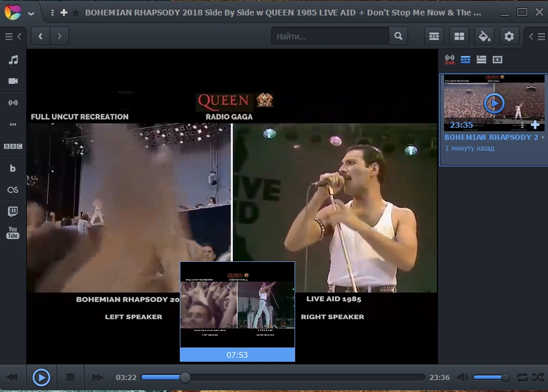The height and width of the screenshot is (392, 548).
Task: Open the YouTube section in sidebar
Action: [13, 233]
